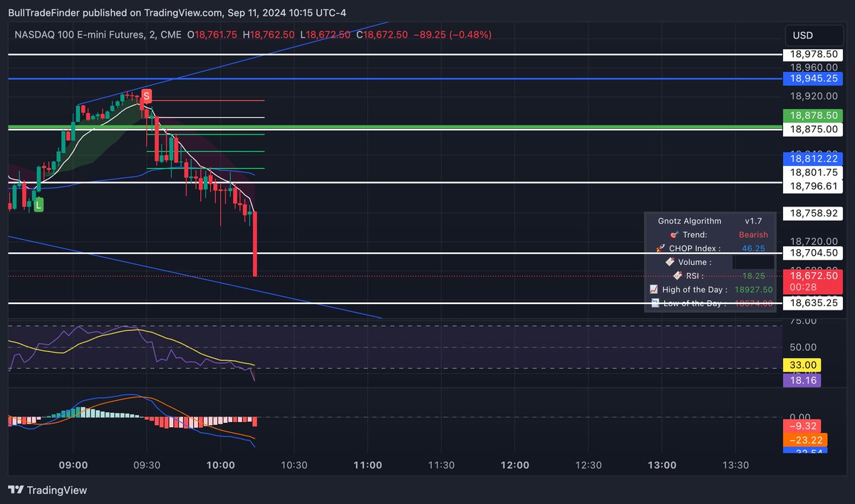Click the 18,704.50 price label

coord(813,252)
